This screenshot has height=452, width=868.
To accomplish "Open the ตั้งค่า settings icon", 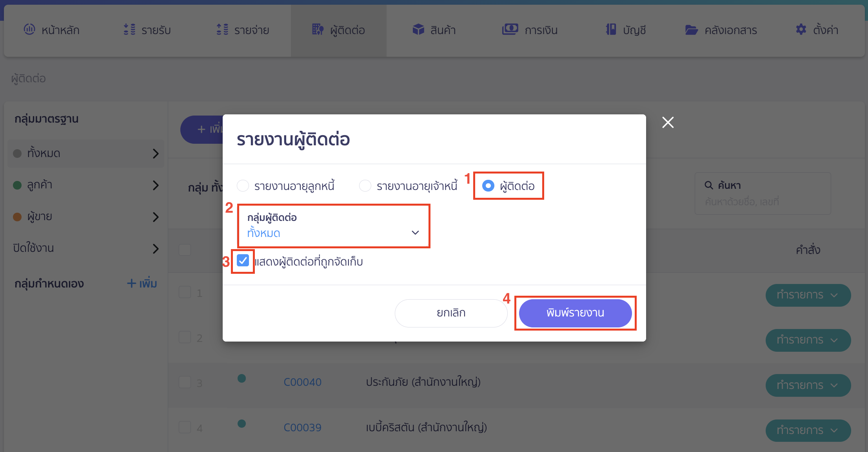I will tap(801, 29).
